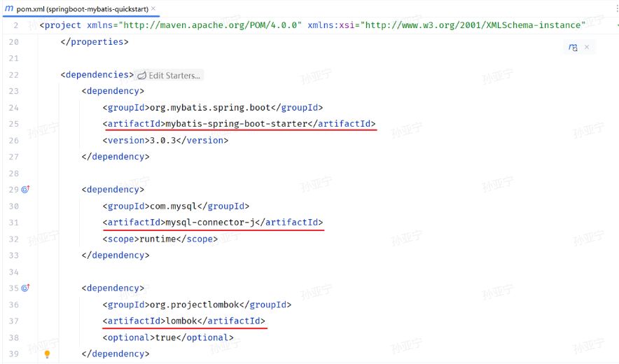The image size is (619, 364).
Task: Click line number 23 in gutter
Action: click(x=14, y=91)
